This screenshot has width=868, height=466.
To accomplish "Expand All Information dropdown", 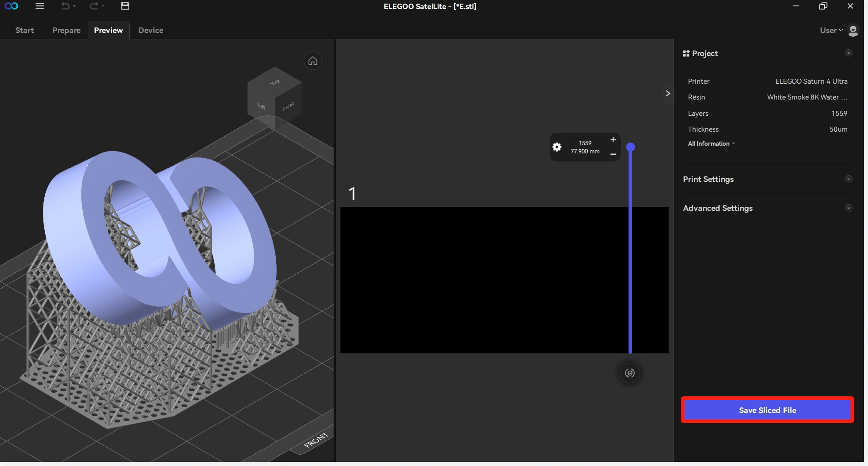I will tap(711, 144).
